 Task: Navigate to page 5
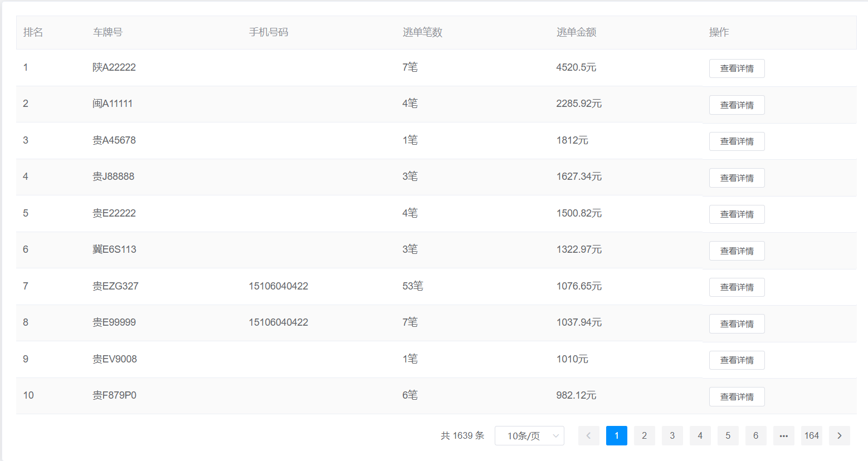(728, 435)
